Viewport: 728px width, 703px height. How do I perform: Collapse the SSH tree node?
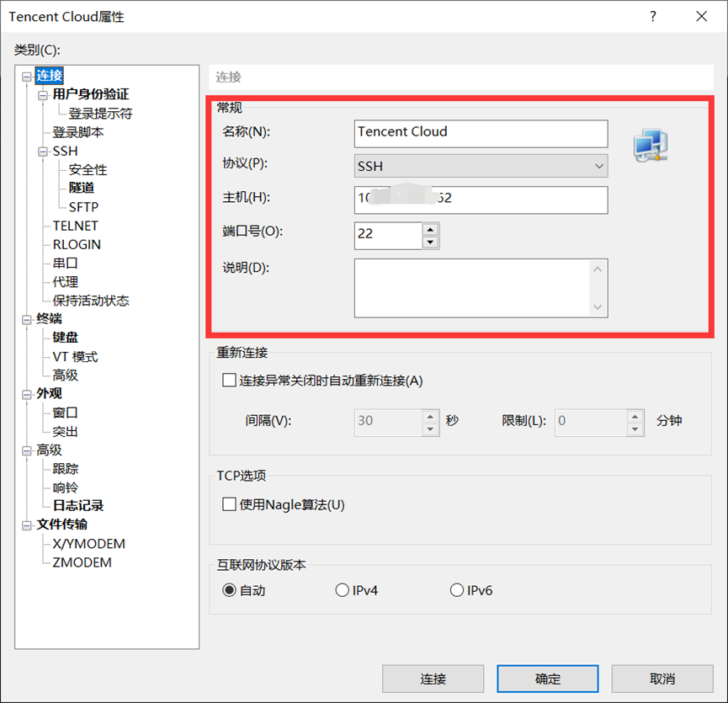tap(43, 152)
